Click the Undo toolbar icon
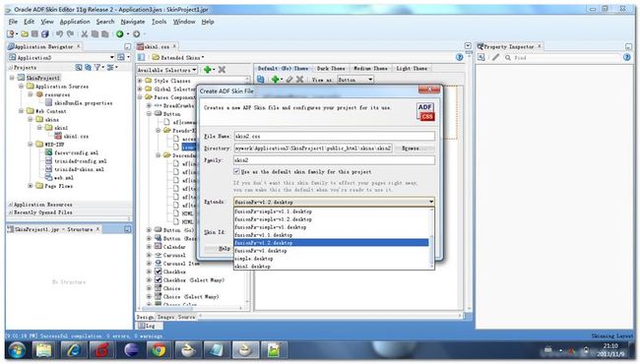Image resolution: width=640 pixels, height=364 pixels. click(60, 33)
